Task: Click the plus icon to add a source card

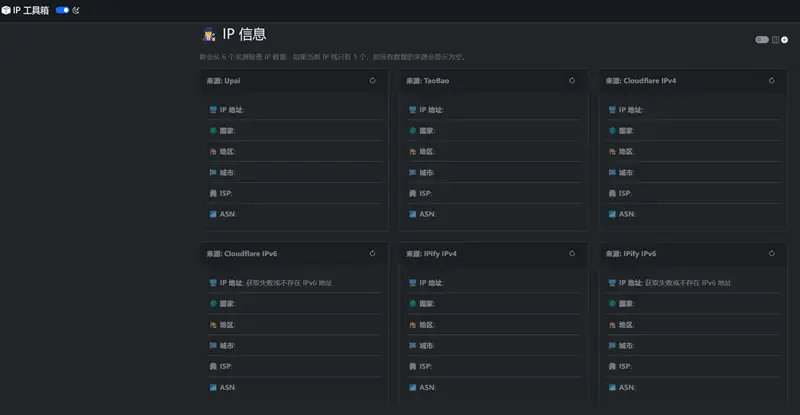Action: 785,40
